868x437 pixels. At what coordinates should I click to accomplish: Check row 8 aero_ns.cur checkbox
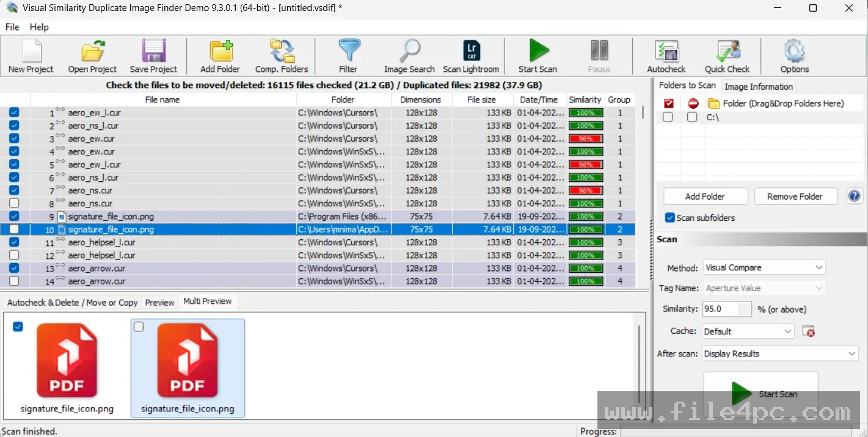click(14, 203)
